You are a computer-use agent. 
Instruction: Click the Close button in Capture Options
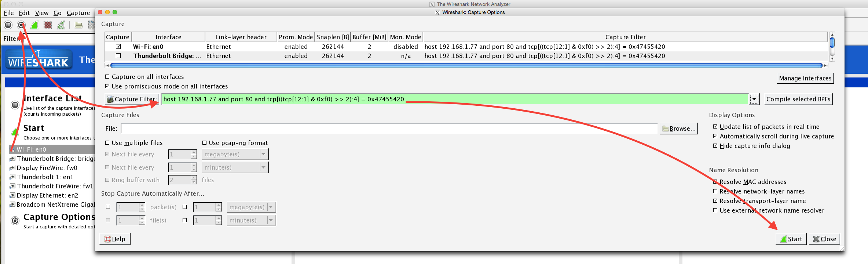[x=824, y=239]
